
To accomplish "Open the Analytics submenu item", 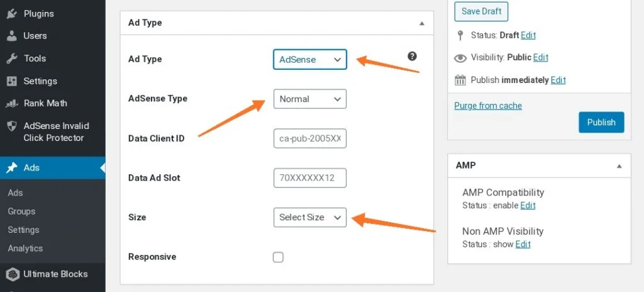I will (x=25, y=249).
